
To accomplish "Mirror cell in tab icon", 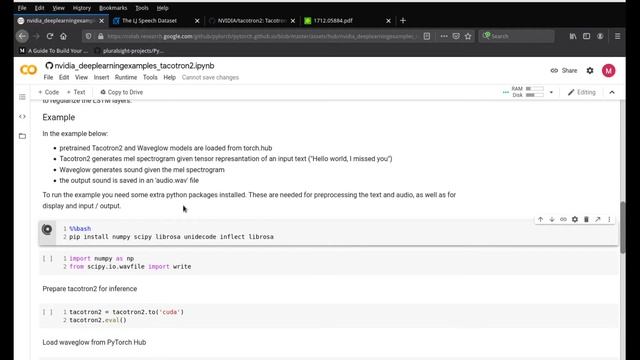I will pyautogui.click(x=598, y=220).
